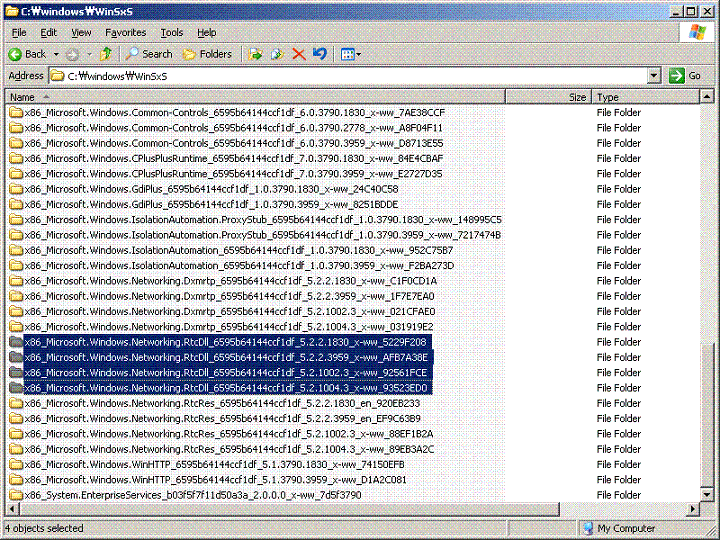Click the vertical scrollbar up arrow
Viewport: 720px width, 540px height.
707,97
